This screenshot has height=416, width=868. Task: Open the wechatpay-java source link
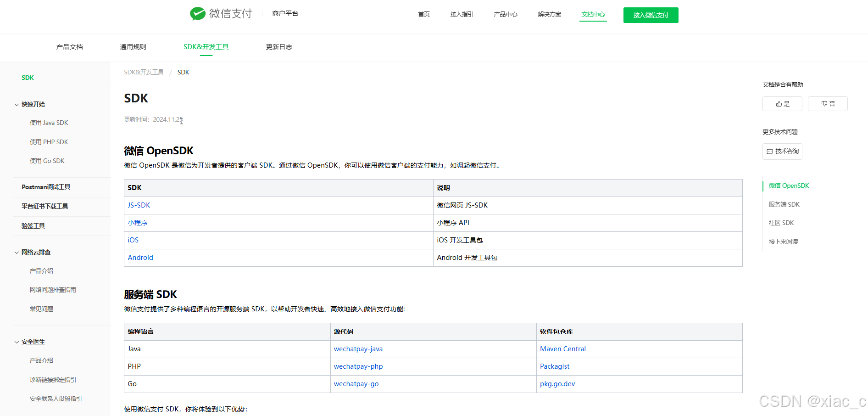coord(358,349)
